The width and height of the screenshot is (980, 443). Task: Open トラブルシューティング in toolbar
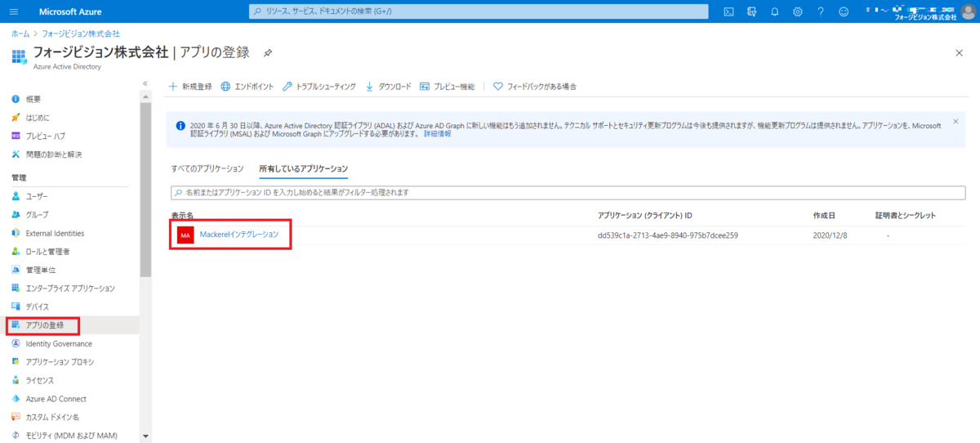coord(318,86)
